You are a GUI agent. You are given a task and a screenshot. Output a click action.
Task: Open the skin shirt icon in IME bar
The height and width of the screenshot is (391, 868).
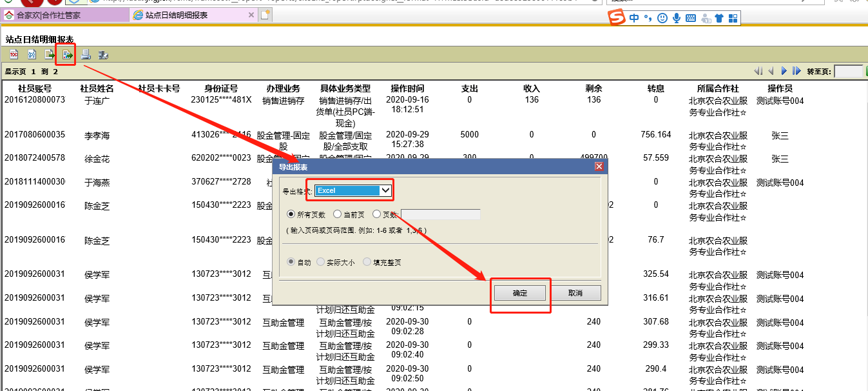pyautogui.click(x=719, y=19)
